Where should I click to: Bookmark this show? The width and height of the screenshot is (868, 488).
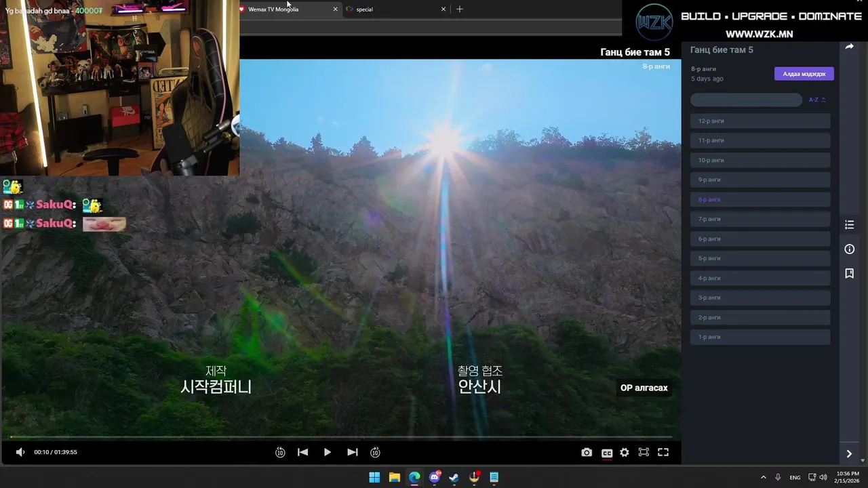849,274
